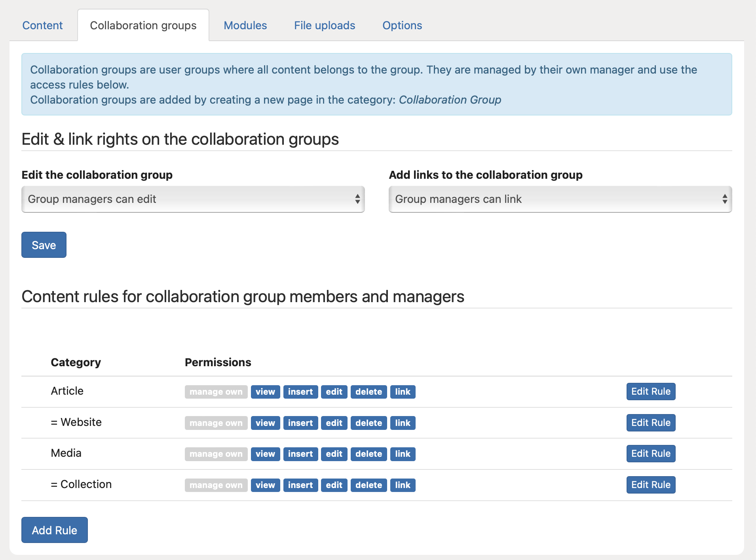The image size is (756, 560).
Task: Edit the rule for Media category
Action: pos(650,454)
